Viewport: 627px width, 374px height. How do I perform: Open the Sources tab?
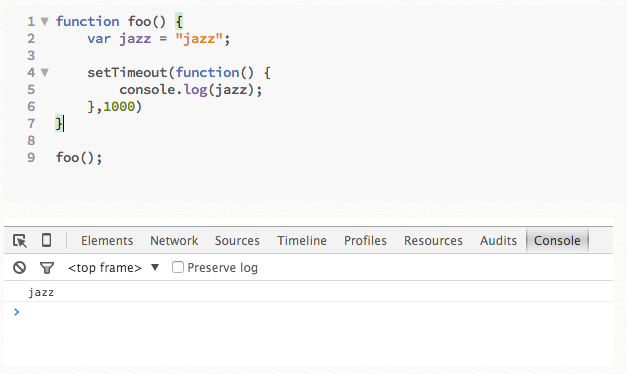237,241
